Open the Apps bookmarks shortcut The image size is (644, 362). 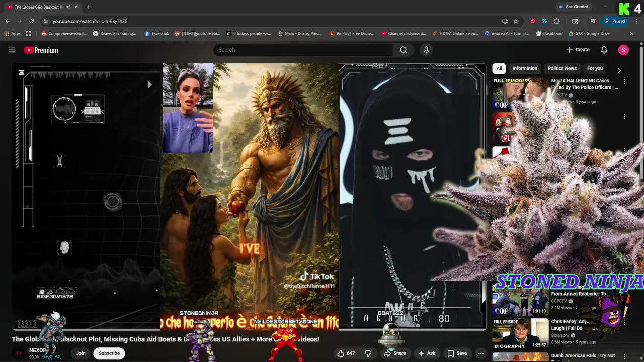[13, 34]
